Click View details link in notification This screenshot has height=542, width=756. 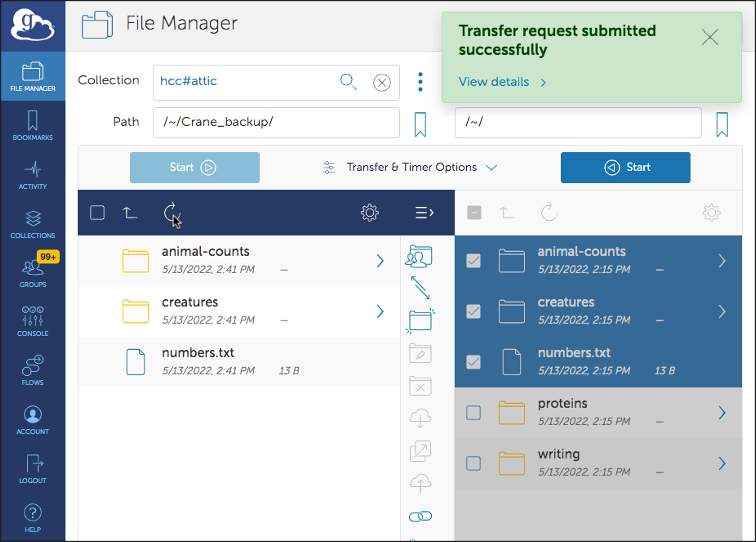click(502, 82)
